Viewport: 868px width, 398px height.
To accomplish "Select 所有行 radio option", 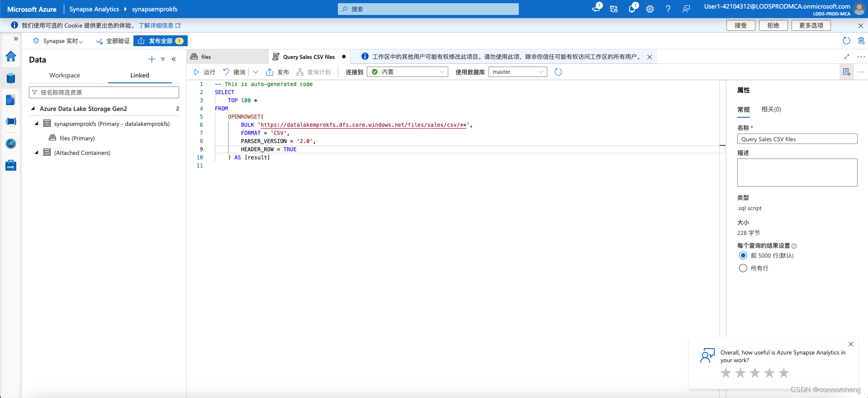I will pos(743,268).
